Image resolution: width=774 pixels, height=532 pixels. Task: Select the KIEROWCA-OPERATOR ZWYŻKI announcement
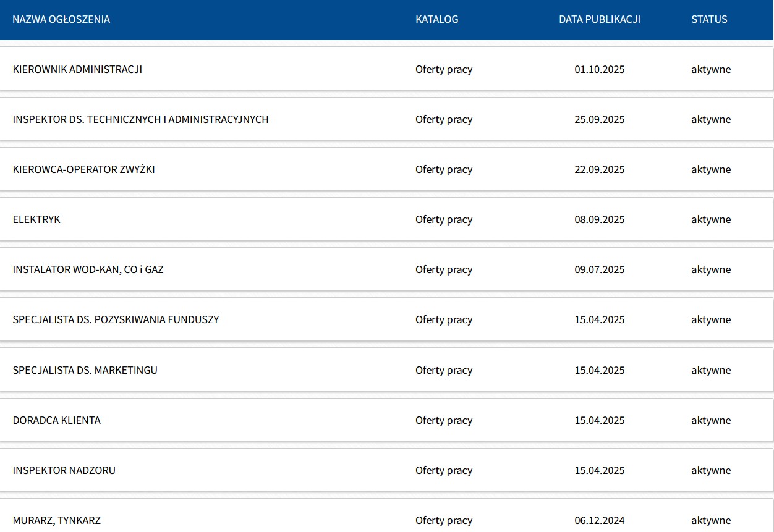pos(83,169)
